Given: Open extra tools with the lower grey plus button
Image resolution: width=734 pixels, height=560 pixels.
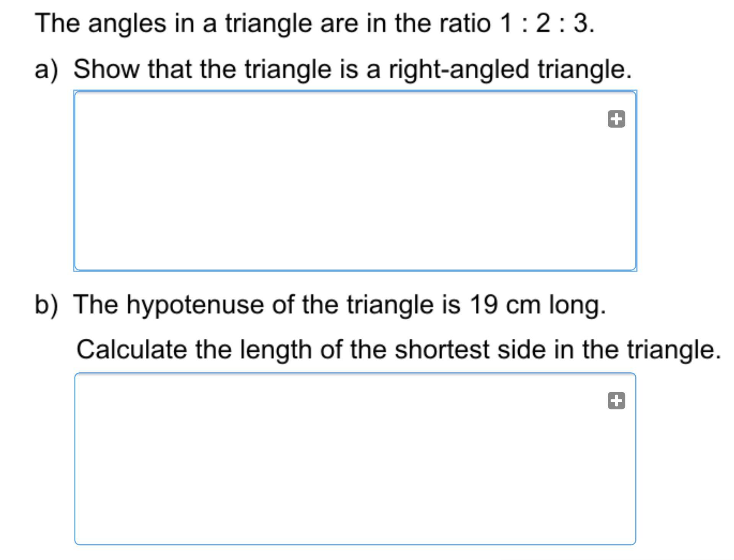Looking at the screenshot, I should click(616, 401).
